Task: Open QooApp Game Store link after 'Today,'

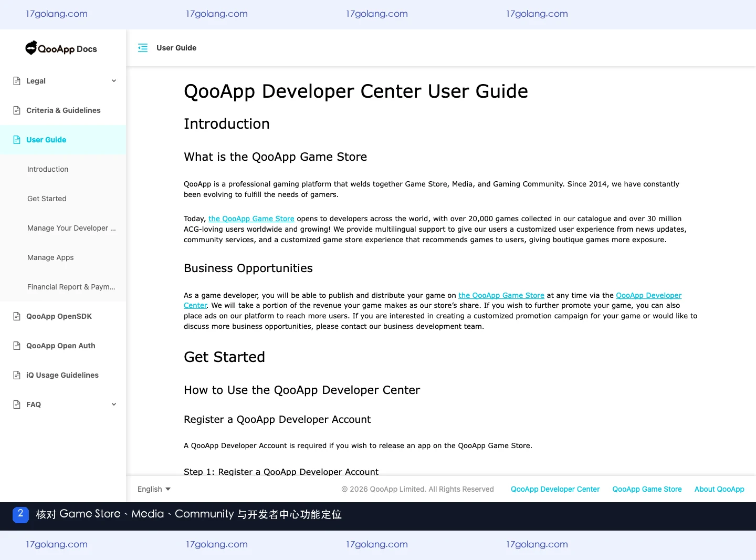Action: point(251,219)
